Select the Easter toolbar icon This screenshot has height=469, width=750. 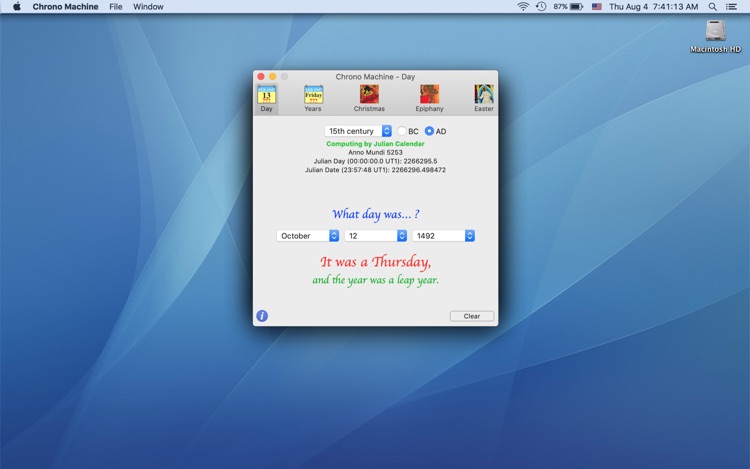[484, 96]
